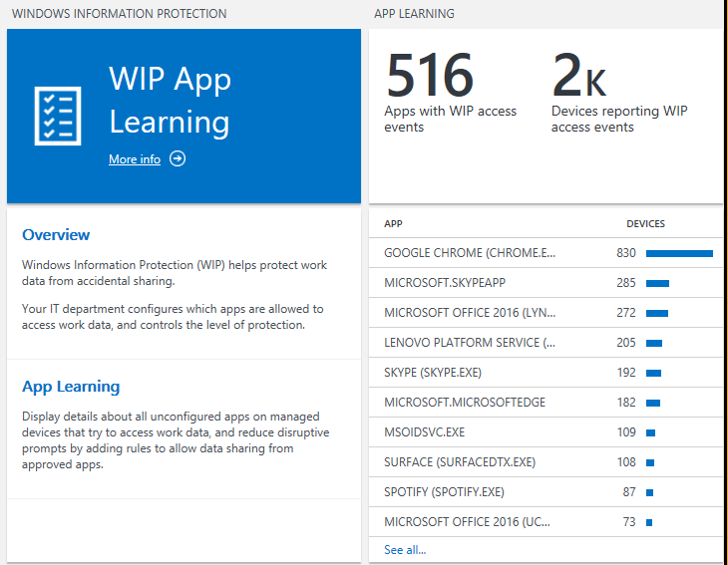Select the MICROSOFT.SKYPEAPP row
Screen dimensions: 728x565
click(x=546, y=283)
